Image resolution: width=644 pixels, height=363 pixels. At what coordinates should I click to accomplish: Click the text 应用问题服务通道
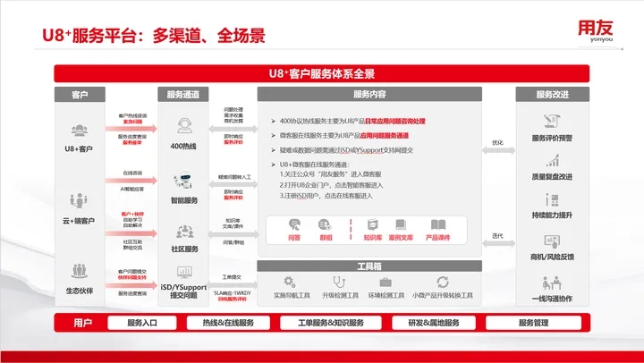385,136
